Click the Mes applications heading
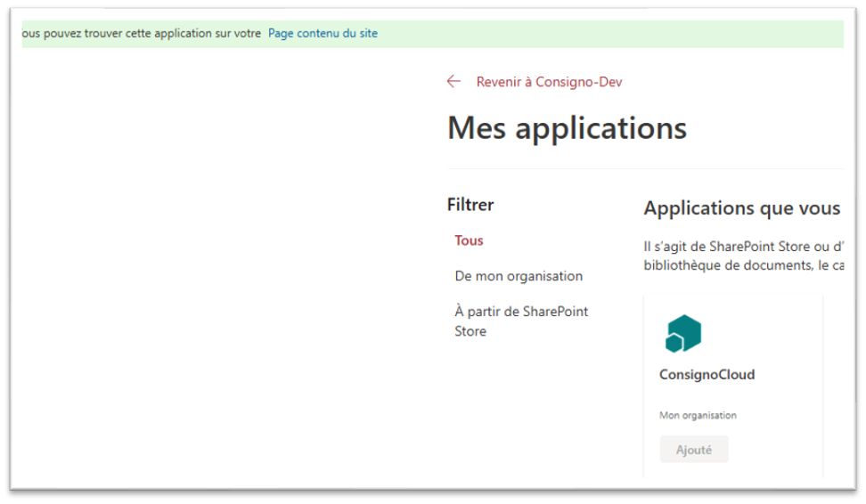Image resolution: width=866 pixels, height=504 pixels. point(568,128)
